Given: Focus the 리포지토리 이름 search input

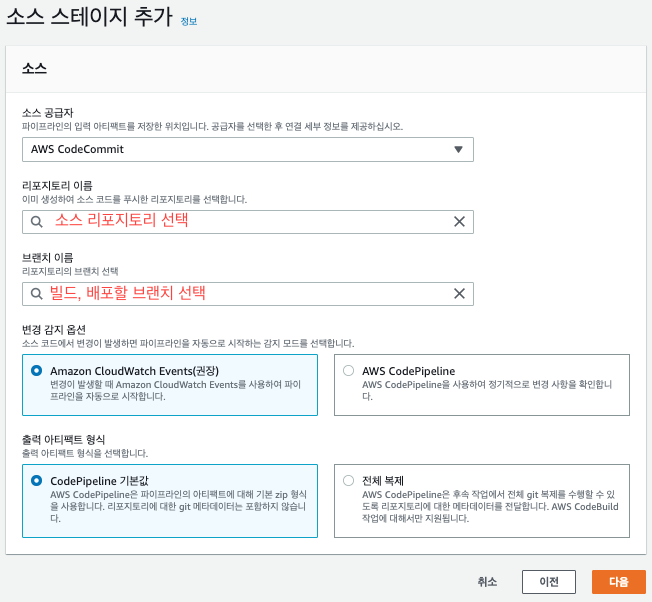Looking at the screenshot, I should [248, 222].
